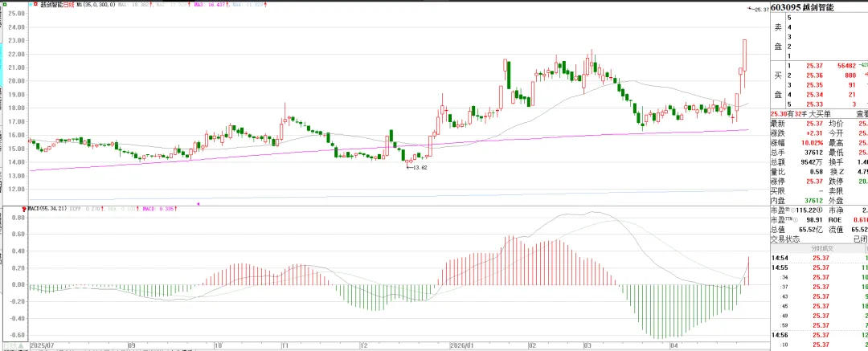Click the 大买单 large order notice
The height and width of the screenshot is (351, 868).
click(x=821, y=113)
